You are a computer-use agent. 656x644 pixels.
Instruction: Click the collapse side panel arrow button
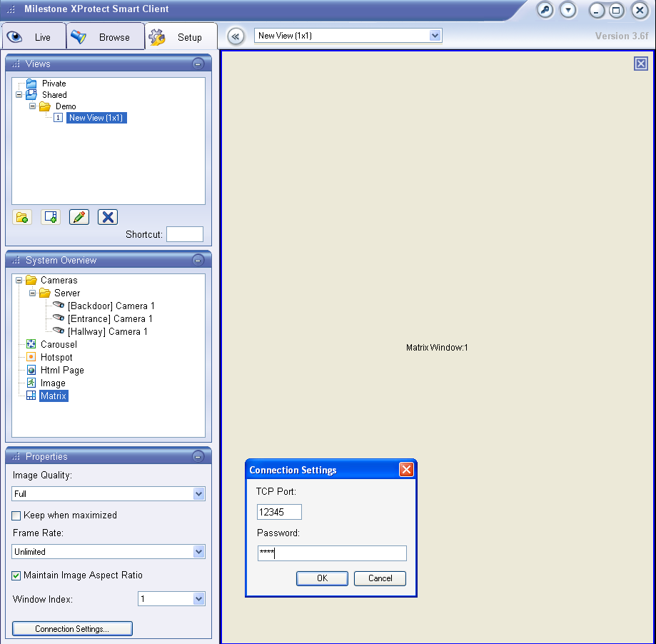point(236,36)
